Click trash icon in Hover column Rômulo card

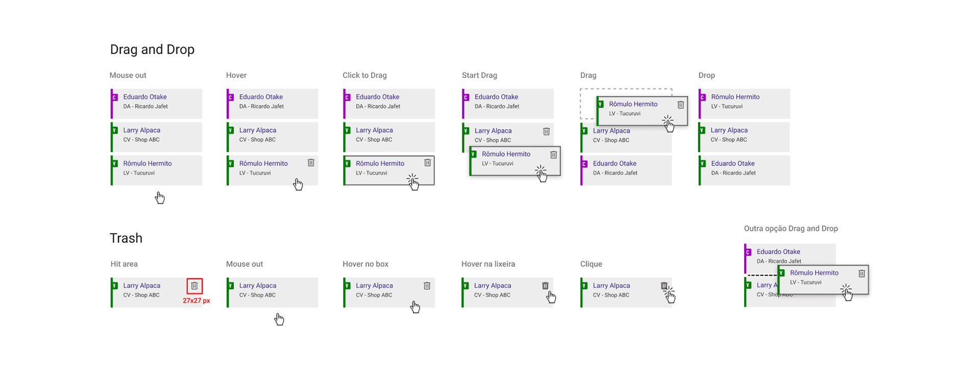(x=311, y=163)
